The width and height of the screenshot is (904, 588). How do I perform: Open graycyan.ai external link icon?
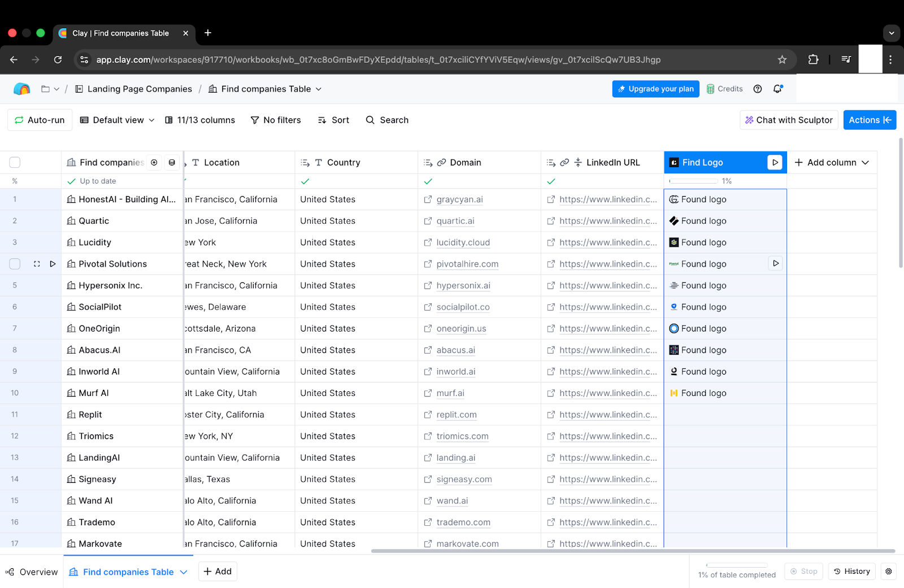coord(428,199)
